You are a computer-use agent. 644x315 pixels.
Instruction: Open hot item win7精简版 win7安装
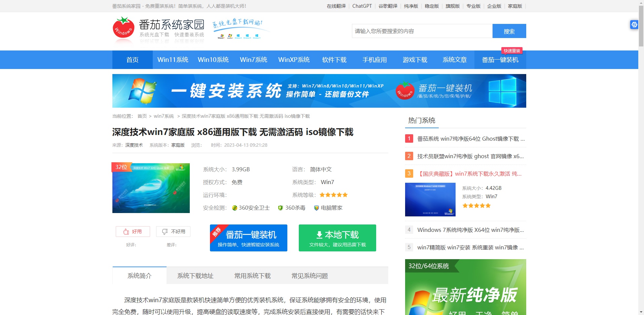coord(470,247)
